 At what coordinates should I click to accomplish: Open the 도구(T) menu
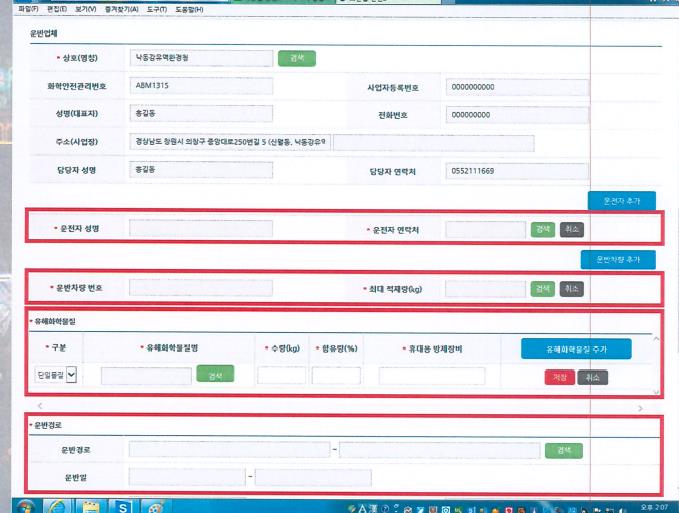(x=157, y=9)
